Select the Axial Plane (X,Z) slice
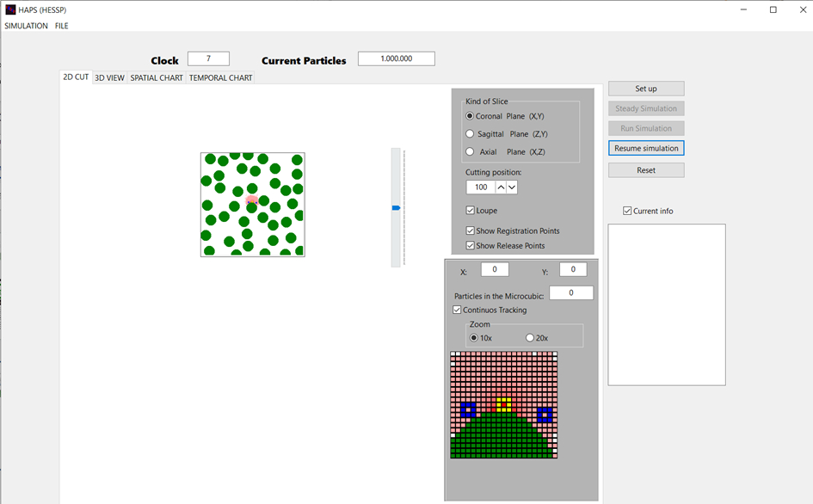The width and height of the screenshot is (813, 504). (470, 152)
